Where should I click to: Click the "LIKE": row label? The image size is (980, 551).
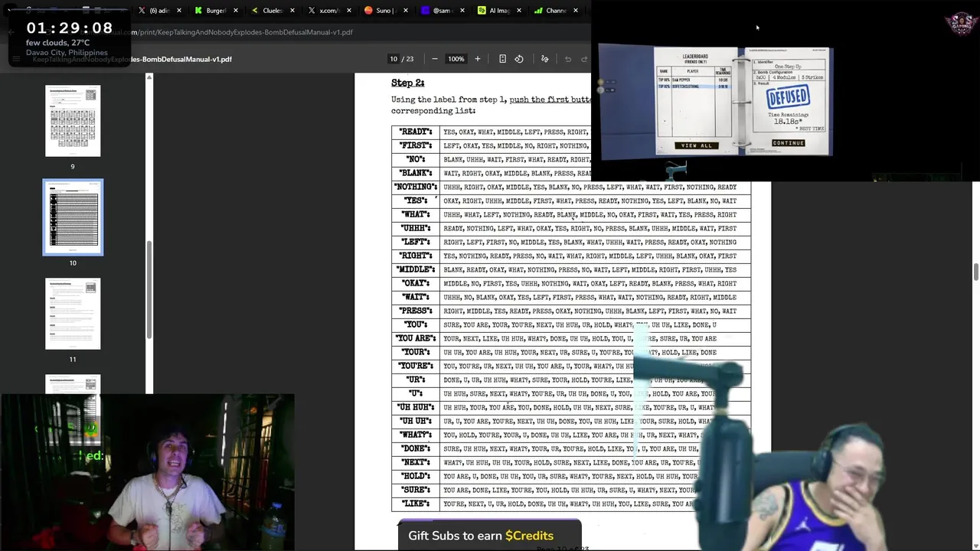point(416,504)
